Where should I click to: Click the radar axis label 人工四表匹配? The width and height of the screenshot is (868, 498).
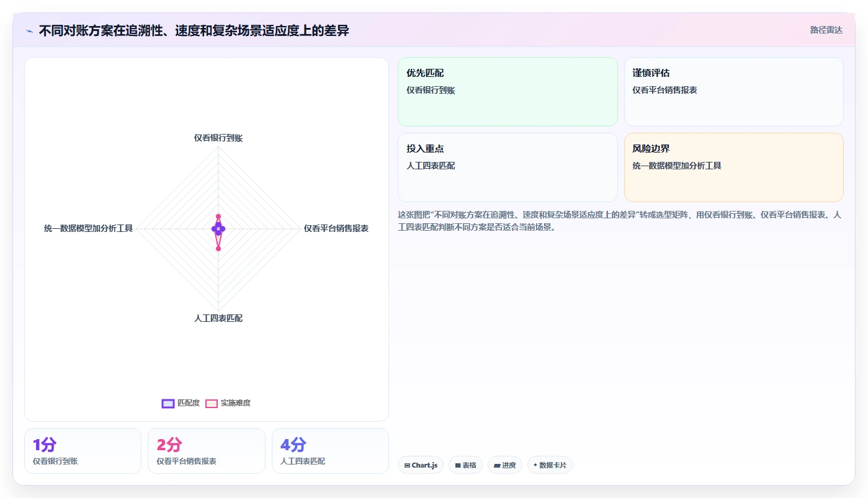point(218,318)
